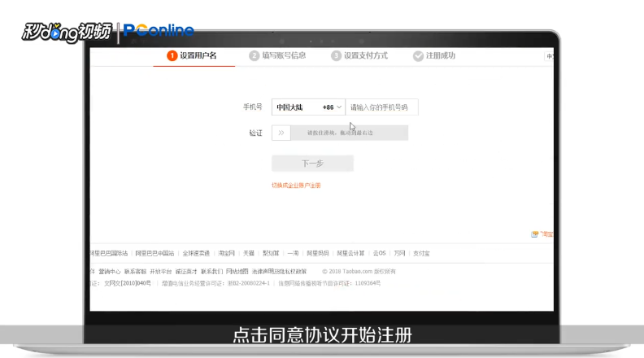Click 法律声明及隐私权政策 footer link
Image resolution: width=644 pixels, height=358 pixels.
pos(279,272)
